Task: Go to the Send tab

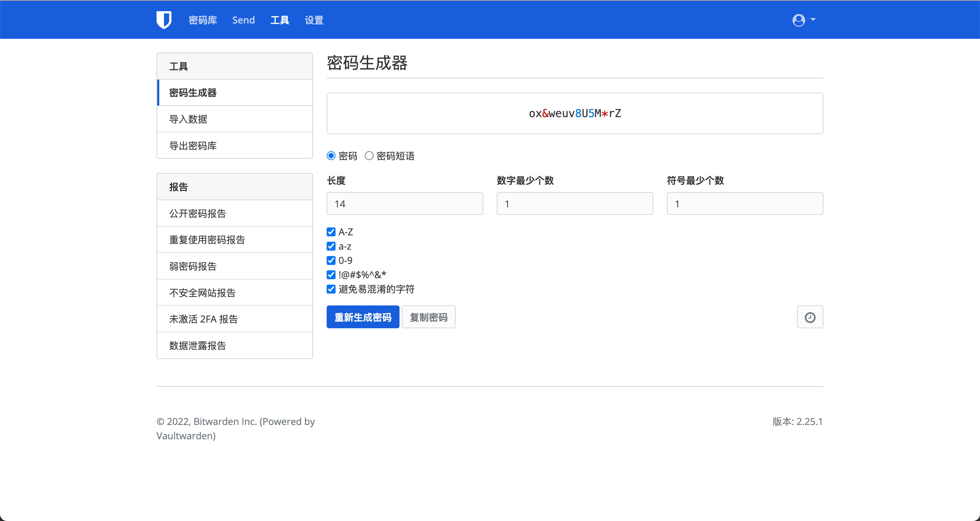Action: tap(244, 20)
